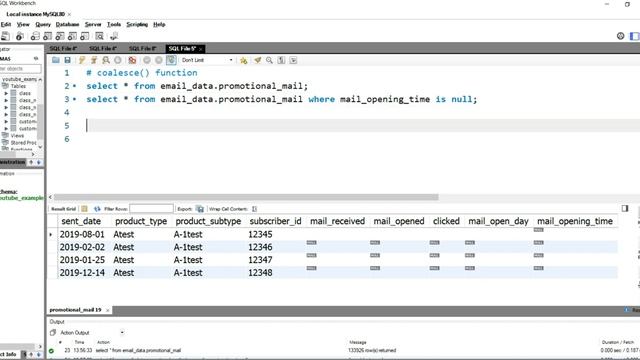This screenshot has height=360, width=640.
Task: Click the filter objects search box
Action: [x=20, y=69]
